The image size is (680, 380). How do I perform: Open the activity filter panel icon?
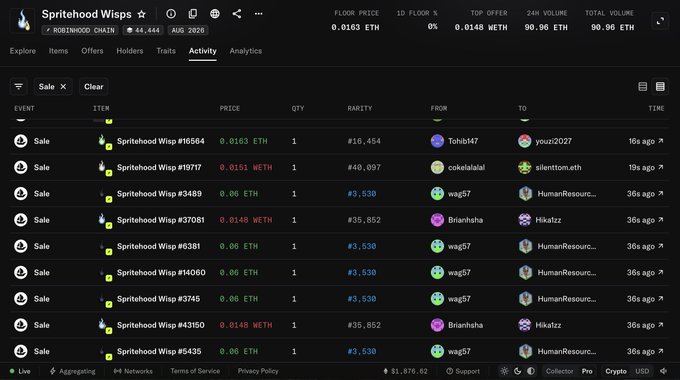pyautogui.click(x=19, y=86)
